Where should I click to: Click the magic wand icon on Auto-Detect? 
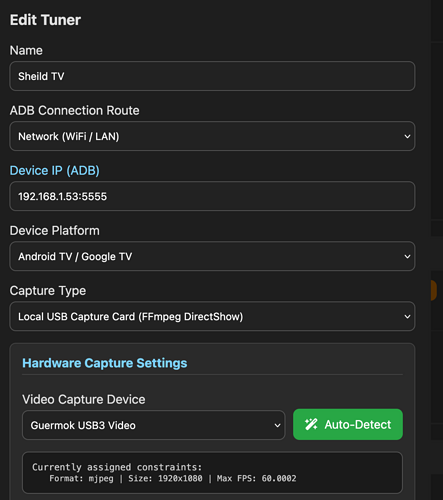311,424
